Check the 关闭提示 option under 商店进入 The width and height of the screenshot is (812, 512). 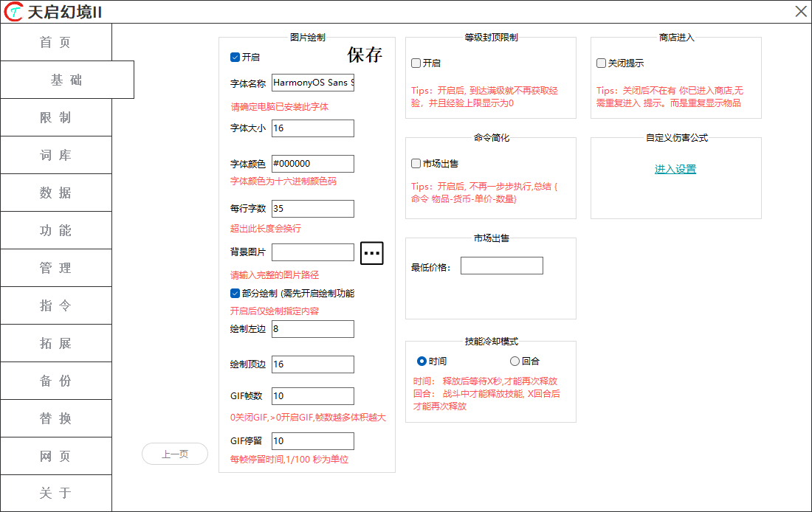coord(602,63)
